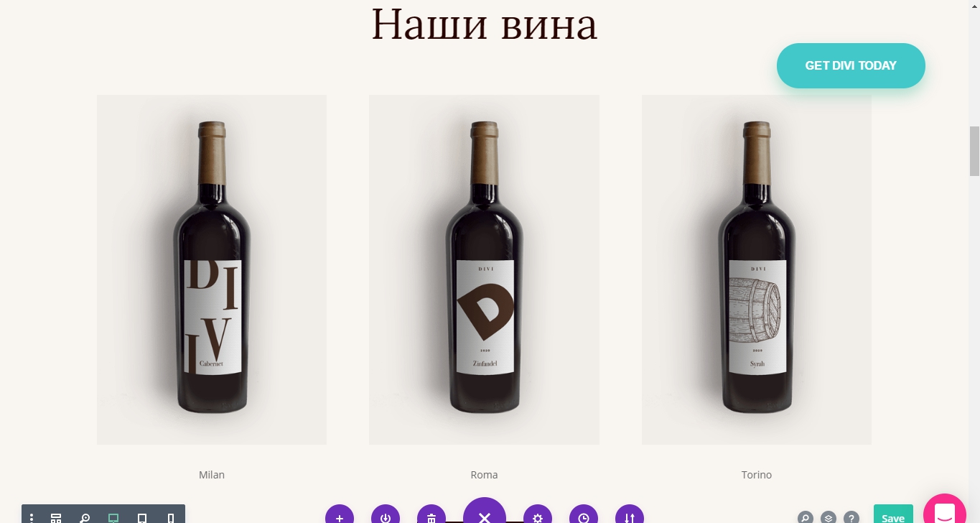Activate zoom out view

[x=85, y=517]
